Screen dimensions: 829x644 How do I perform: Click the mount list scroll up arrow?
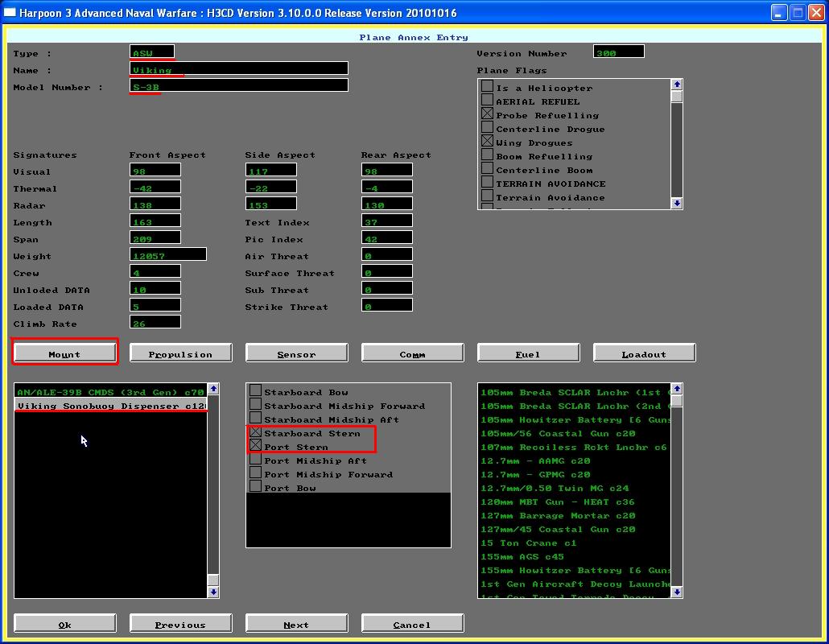point(213,389)
